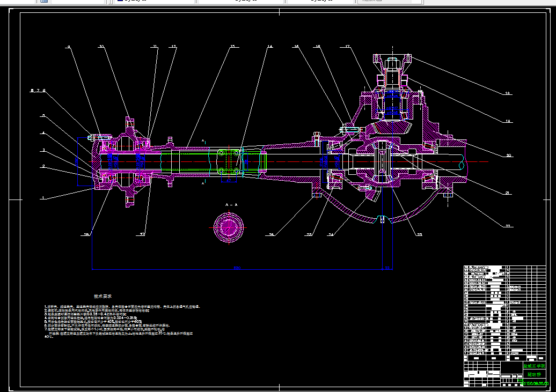Select part balloon number 28
The width and height of the screenshot is (556, 392).
86,234
